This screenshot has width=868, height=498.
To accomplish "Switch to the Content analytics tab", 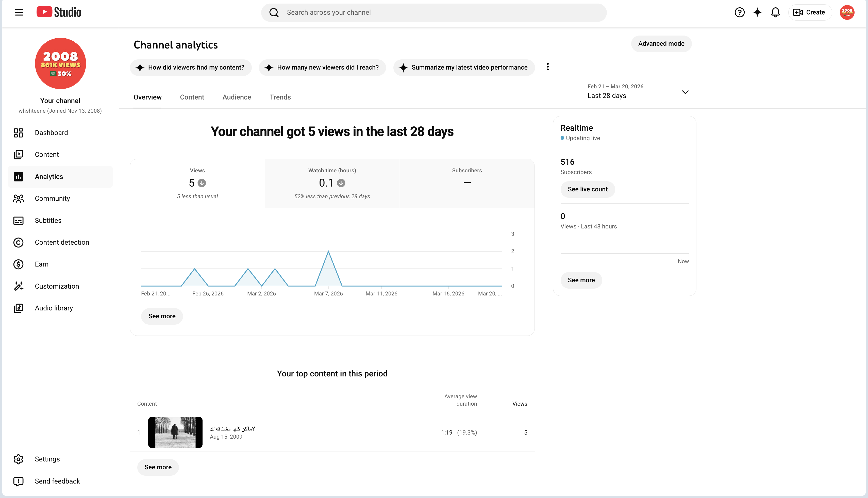I will 192,97.
